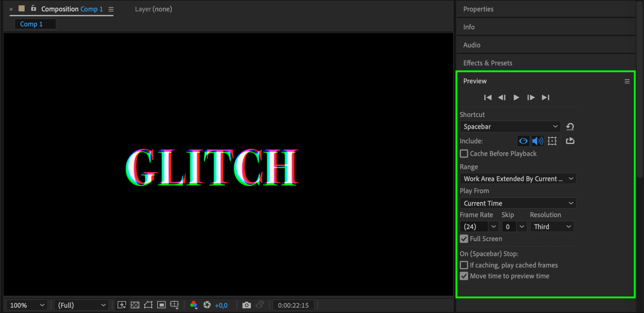Click the Play button in Preview panel
This screenshot has width=644, height=313.
click(516, 97)
